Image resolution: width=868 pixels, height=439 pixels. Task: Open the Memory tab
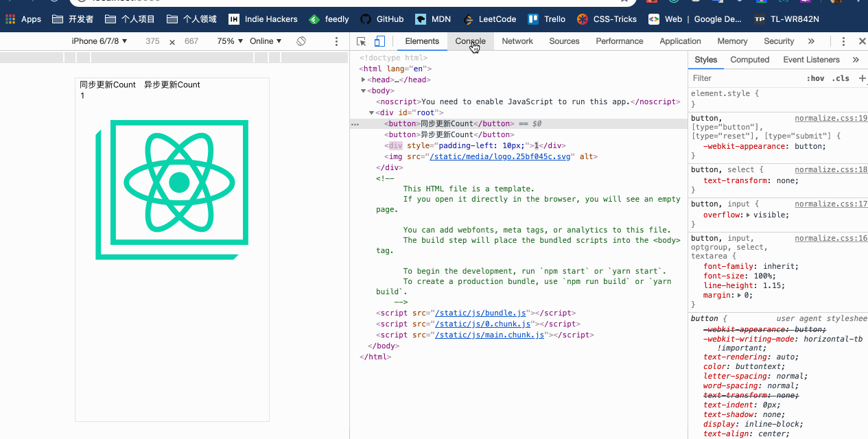(732, 41)
